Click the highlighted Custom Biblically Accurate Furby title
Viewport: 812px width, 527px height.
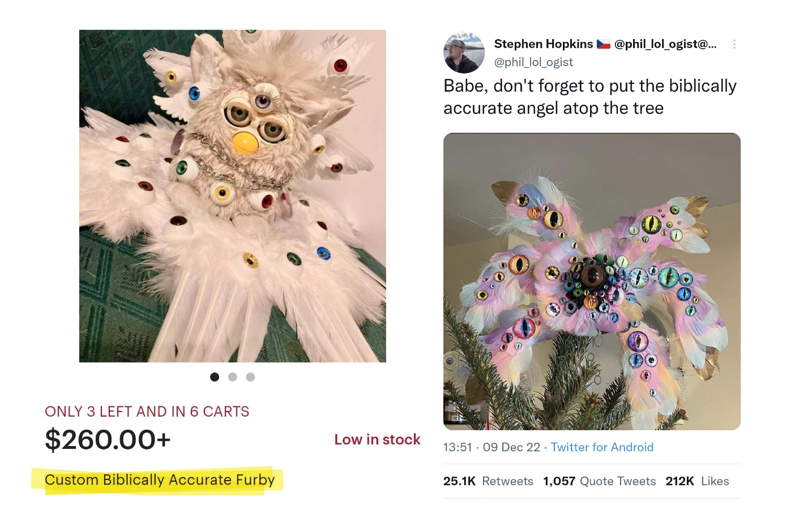(x=160, y=479)
